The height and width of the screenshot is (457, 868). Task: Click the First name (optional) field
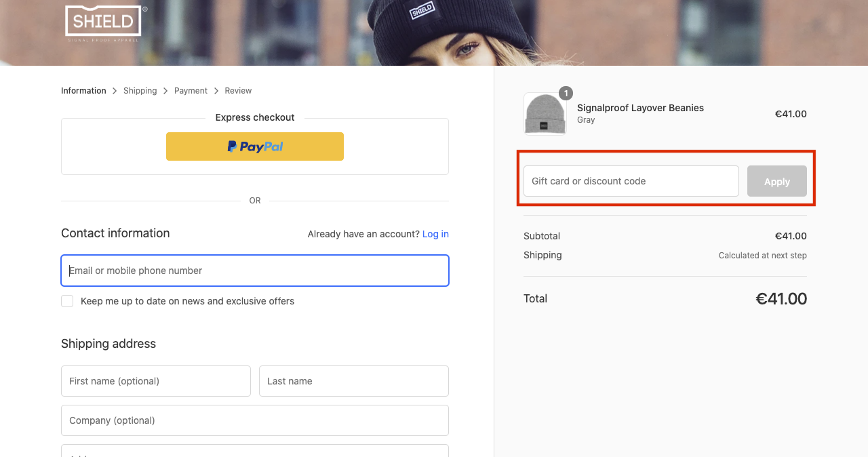pyautogui.click(x=156, y=381)
